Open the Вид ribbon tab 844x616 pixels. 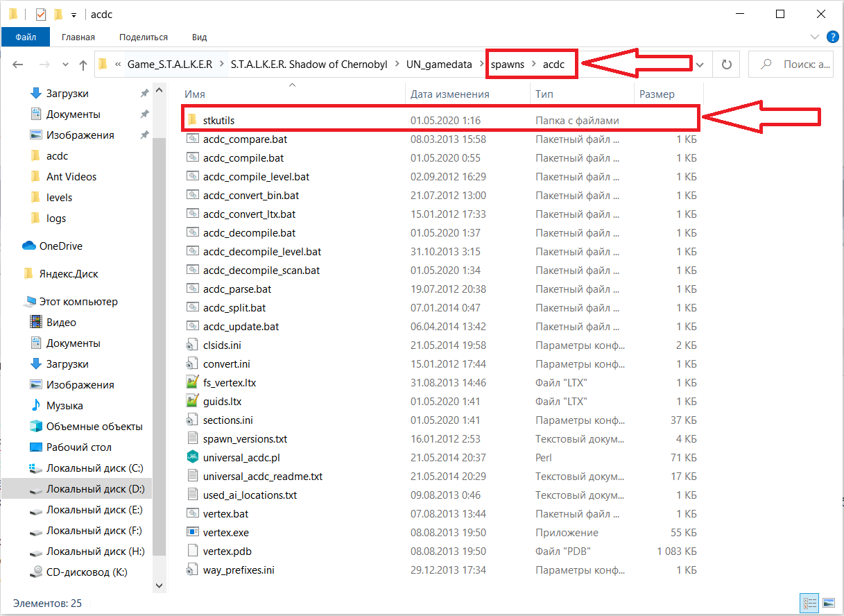click(x=200, y=37)
